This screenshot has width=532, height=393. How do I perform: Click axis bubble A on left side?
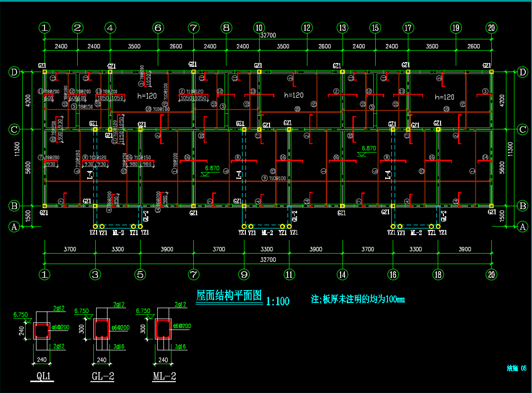pos(14,227)
